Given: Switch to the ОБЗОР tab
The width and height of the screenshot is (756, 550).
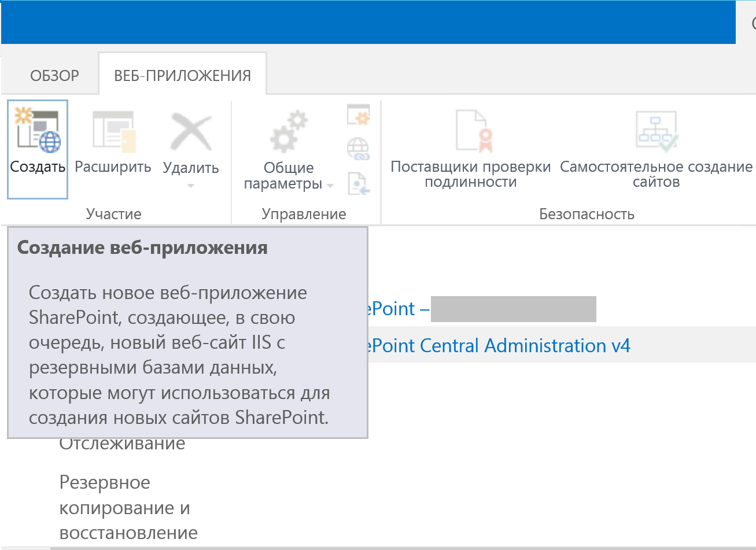Looking at the screenshot, I should point(54,76).
